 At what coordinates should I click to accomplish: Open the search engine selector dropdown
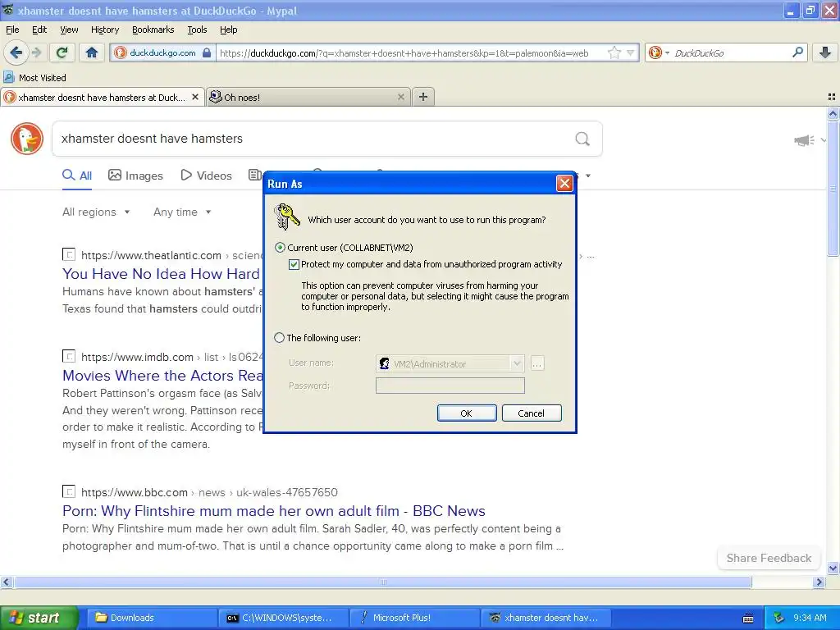pyautogui.click(x=659, y=52)
